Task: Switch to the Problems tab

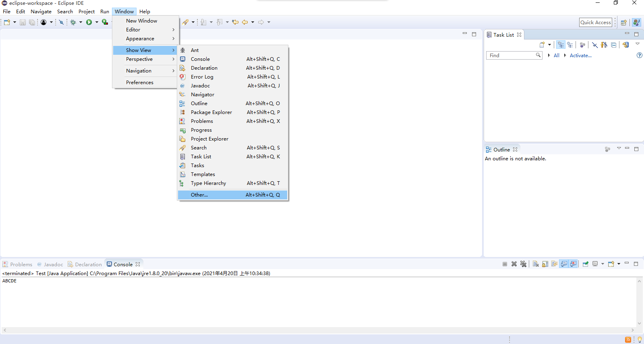Action: (x=17, y=264)
